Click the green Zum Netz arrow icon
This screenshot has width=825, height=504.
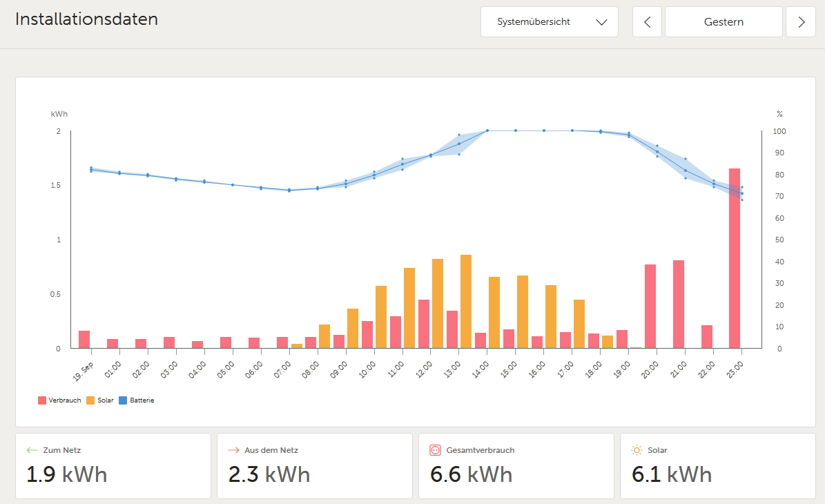[x=32, y=450]
